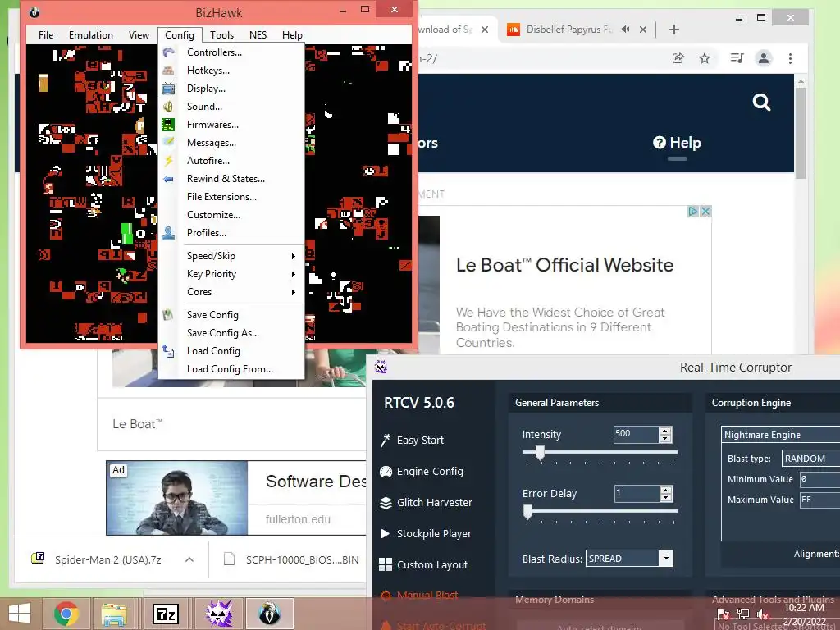This screenshot has height=630, width=840.
Task: Mute the Disbelief Papyrus tab audio
Action: tap(625, 30)
